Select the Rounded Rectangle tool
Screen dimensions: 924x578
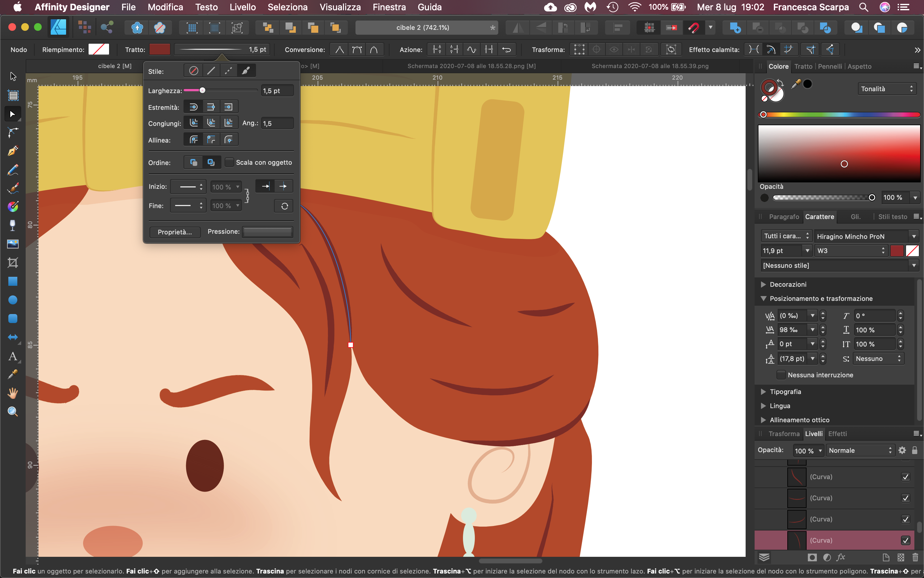pyautogui.click(x=13, y=319)
